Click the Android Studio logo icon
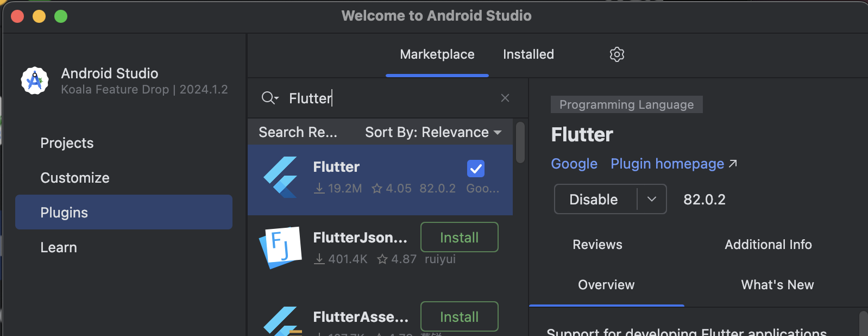This screenshot has height=336, width=868. click(x=35, y=81)
